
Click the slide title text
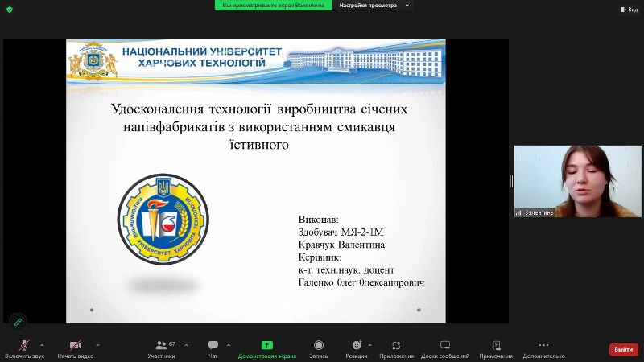point(259,126)
